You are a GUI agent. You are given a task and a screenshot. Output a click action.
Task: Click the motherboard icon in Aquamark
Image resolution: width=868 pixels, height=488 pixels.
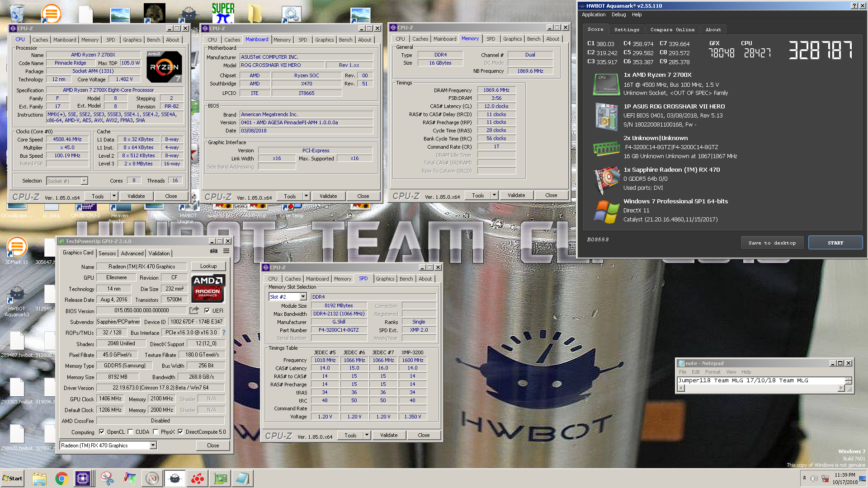click(606, 116)
